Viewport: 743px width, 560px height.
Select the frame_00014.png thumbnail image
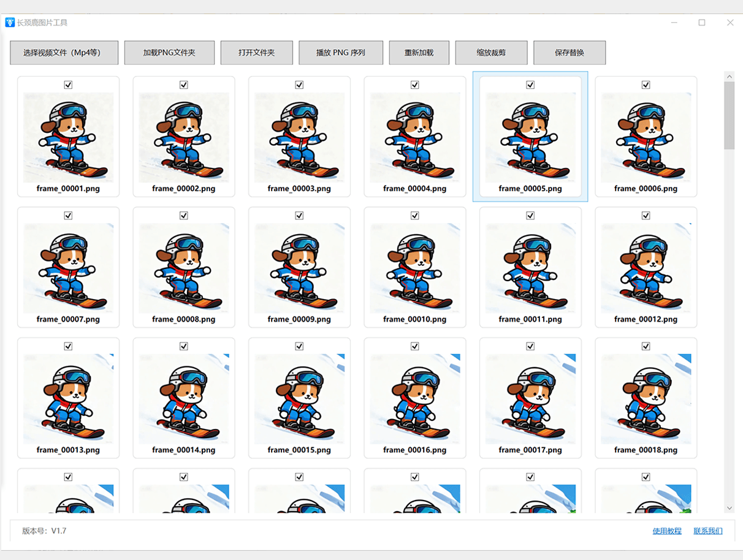[x=184, y=399]
